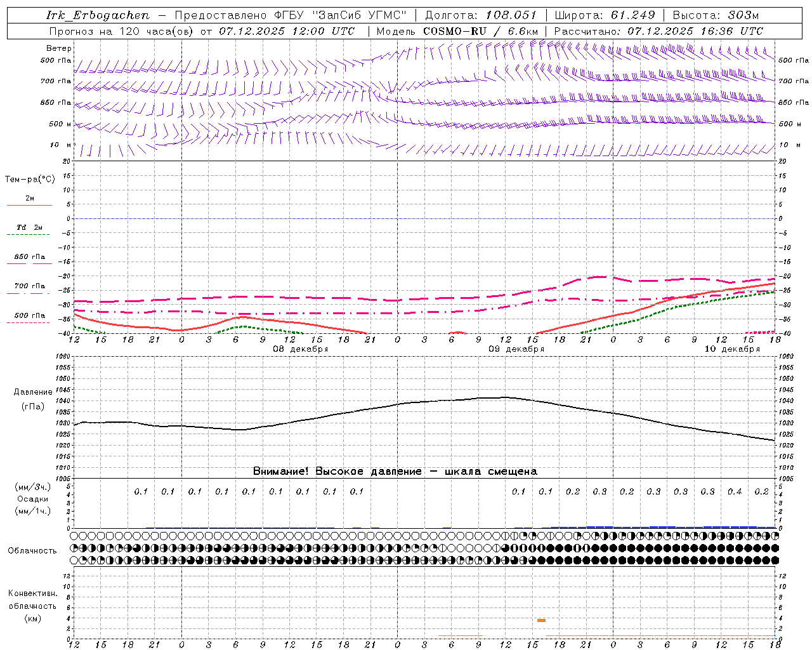Screen dimensions: 812x650
Task: Click the longitude value Долгота: 108.051
Action: pos(480,15)
